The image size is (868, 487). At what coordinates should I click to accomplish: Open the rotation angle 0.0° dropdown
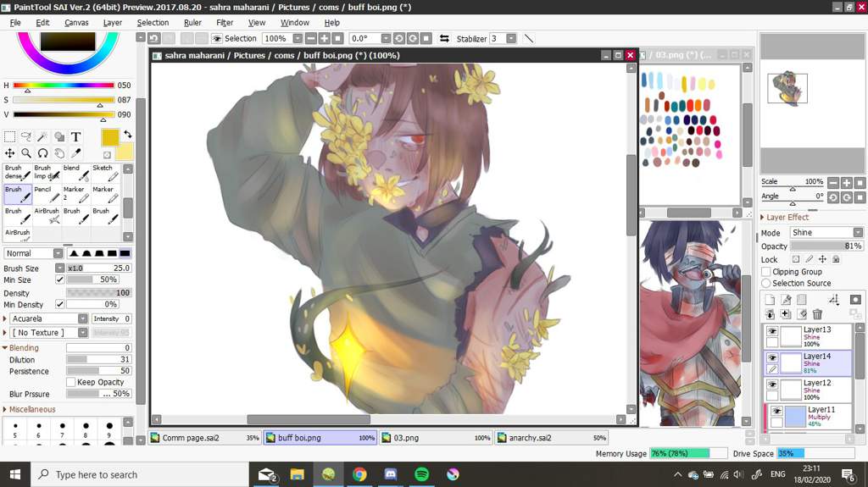[x=386, y=38]
